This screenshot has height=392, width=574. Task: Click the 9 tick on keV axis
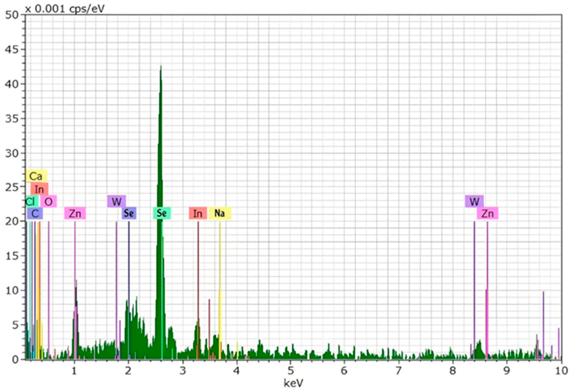[507, 371]
